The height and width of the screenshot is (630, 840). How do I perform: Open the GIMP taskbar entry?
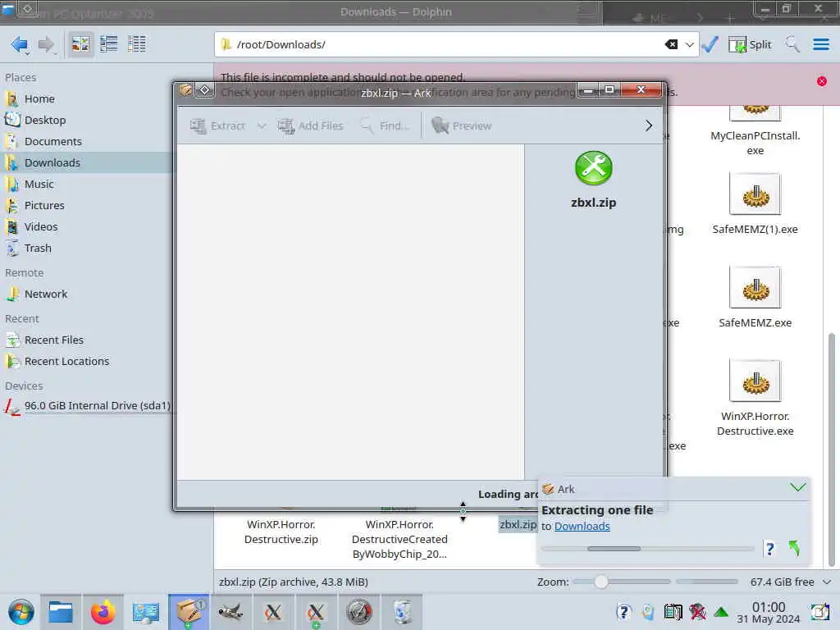(x=231, y=612)
